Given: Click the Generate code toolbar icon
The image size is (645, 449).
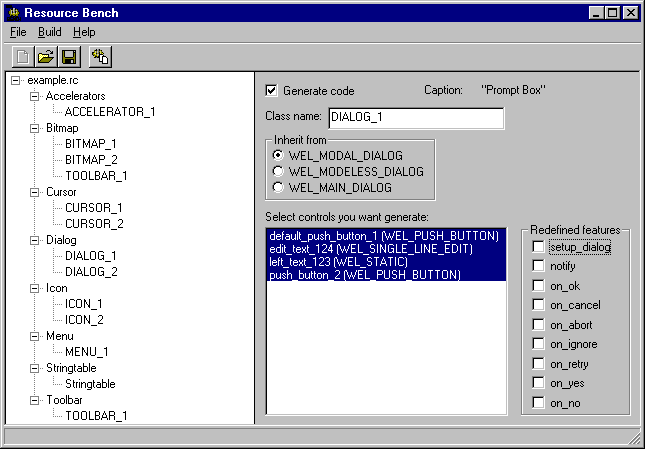Looking at the screenshot, I should (x=99, y=57).
